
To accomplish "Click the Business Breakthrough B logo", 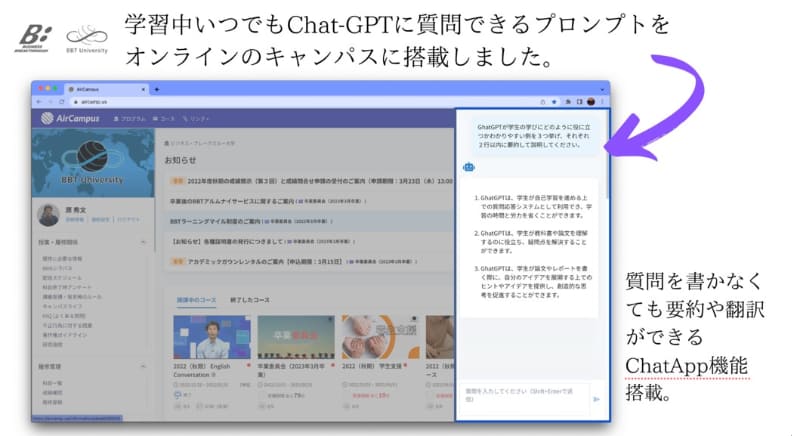I will point(34,38).
